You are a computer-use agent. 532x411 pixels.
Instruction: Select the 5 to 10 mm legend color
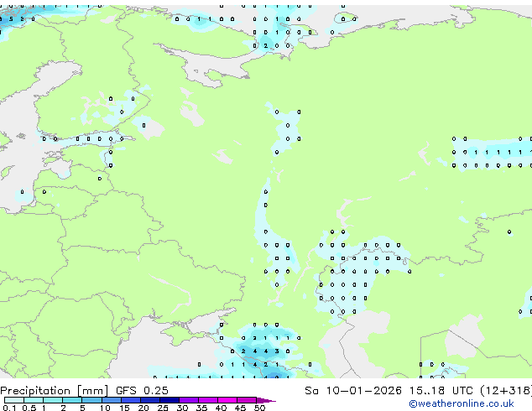(x=91, y=400)
